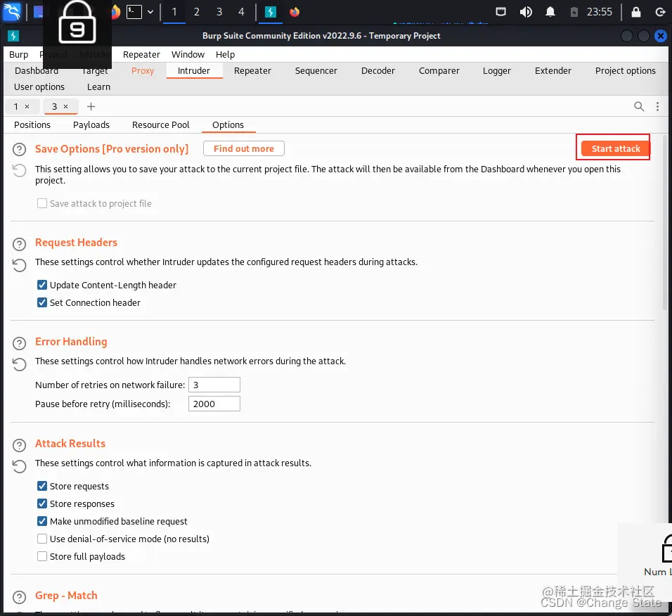Switch to the Repeater main tab
672x616 pixels.
click(252, 71)
